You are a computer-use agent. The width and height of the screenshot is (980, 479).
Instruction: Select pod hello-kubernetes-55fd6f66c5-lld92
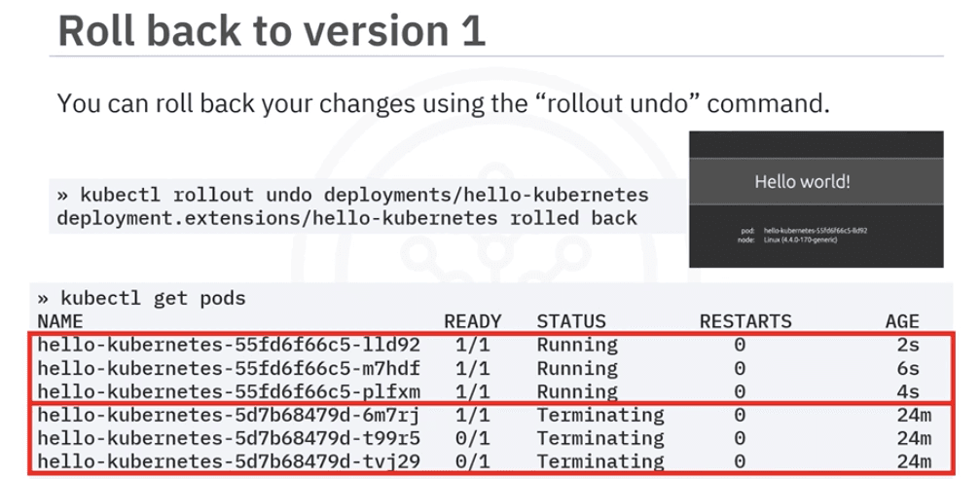pos(229,345)
